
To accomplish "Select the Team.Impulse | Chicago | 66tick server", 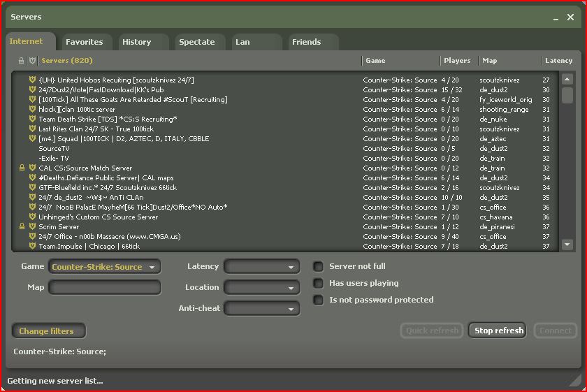I will tap(284, 246).
